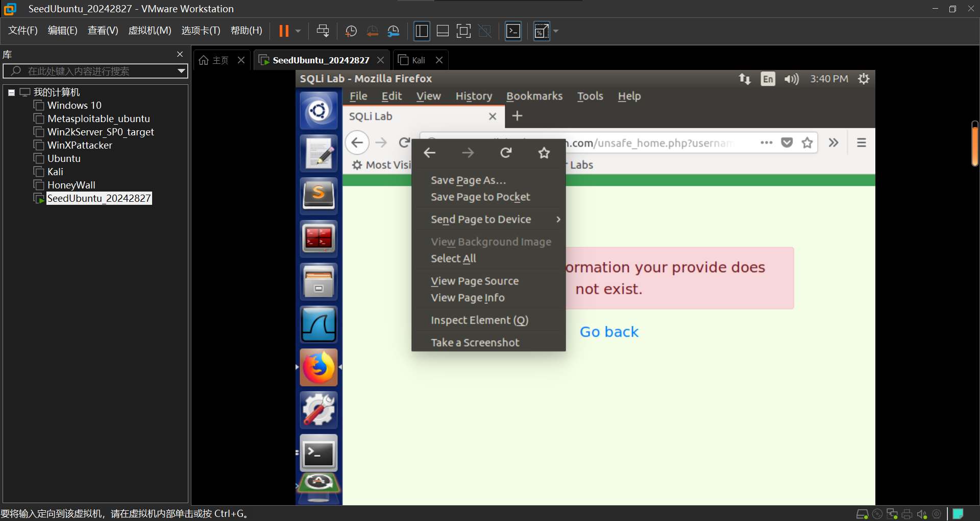Open the stretch mode dropdown arrow

tap(556, 31)
